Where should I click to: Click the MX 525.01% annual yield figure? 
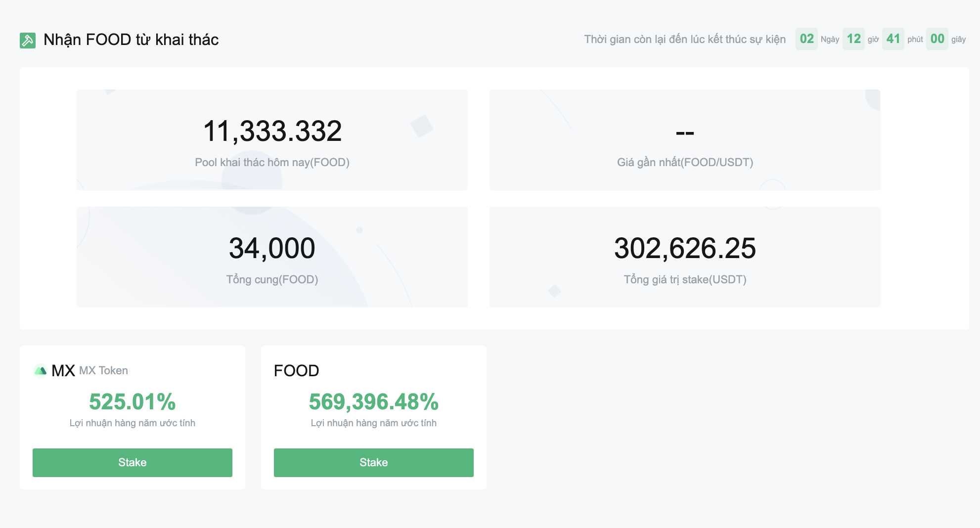point(133,401)
